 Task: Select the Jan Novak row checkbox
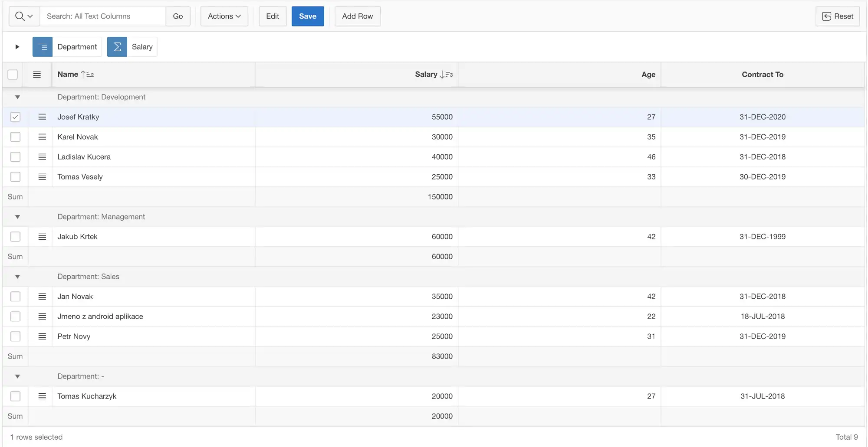pyautogui.click(x=15, y=297)
